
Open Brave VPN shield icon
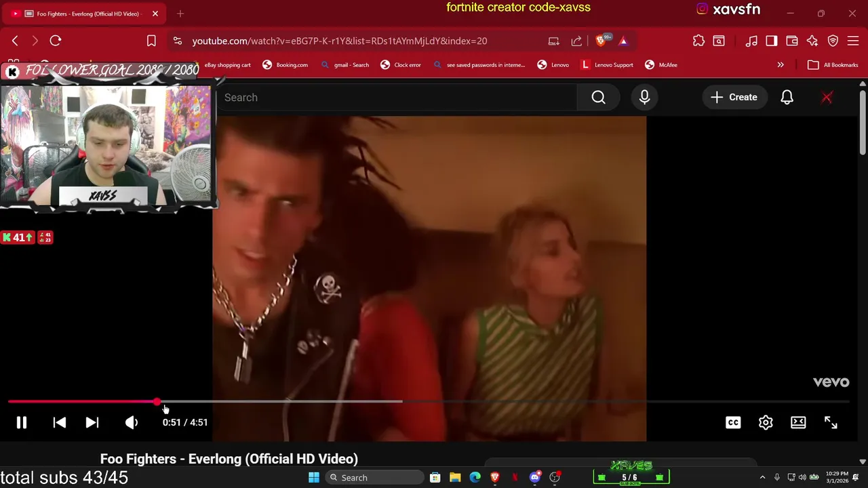(x=833, y=41)
